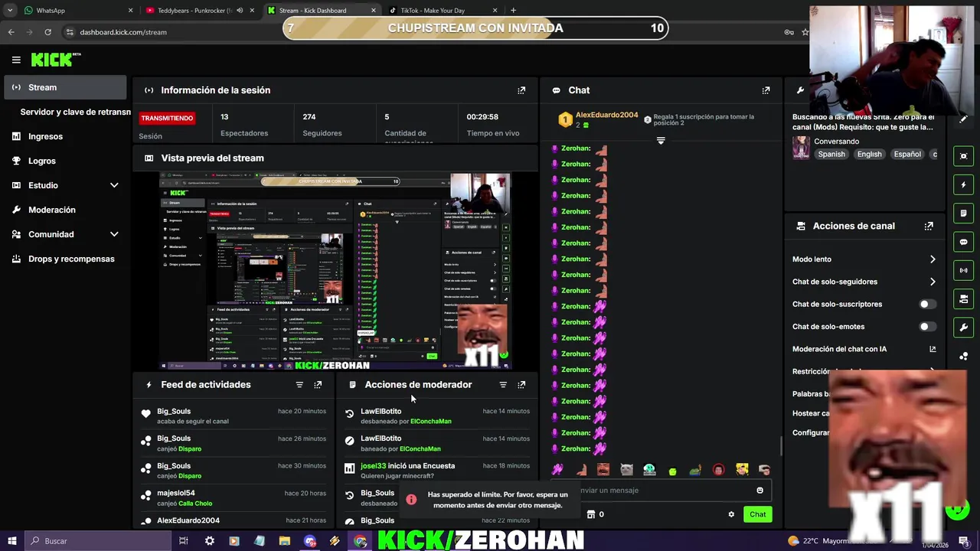Insert the Pepe frog emote from quick row
This screenshot has width=980, height=551.
pyautogui.click(x=695, y=470)
